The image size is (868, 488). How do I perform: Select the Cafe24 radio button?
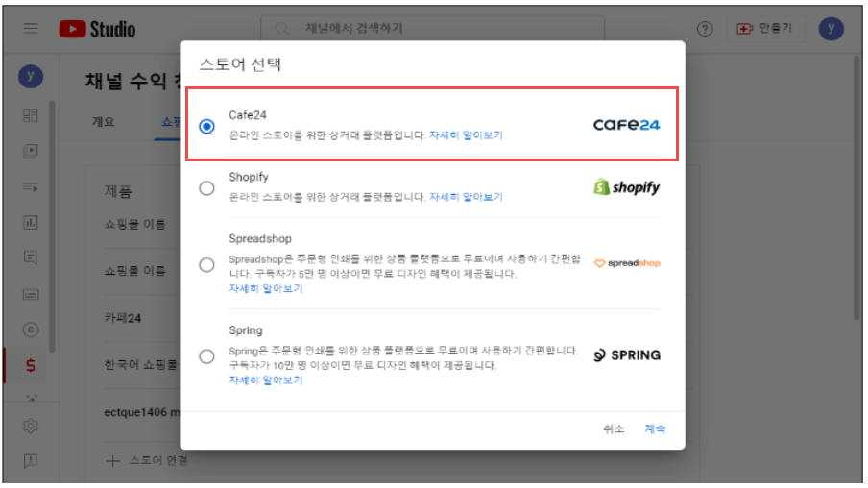(206, 126)
